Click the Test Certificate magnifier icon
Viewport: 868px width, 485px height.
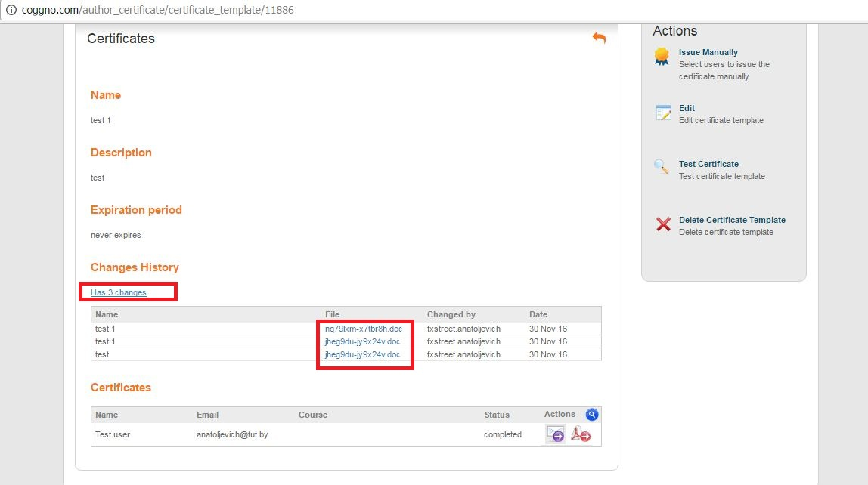tap(661, 166)
